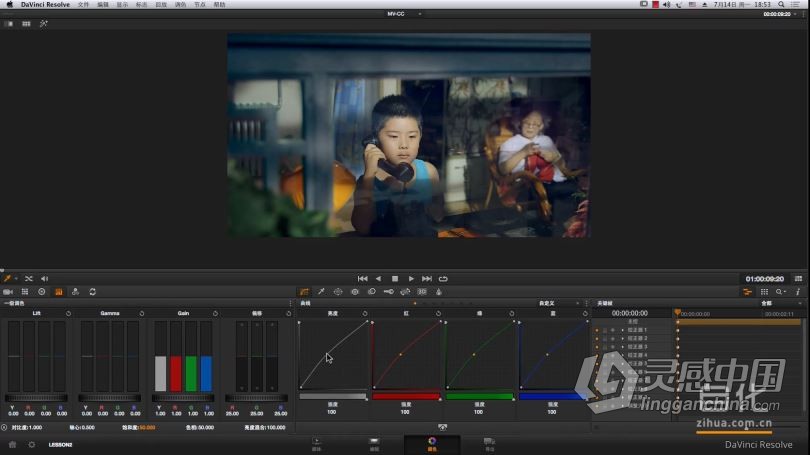
Task: Open the Sizing palette
Action: click(x=406, y=292)
